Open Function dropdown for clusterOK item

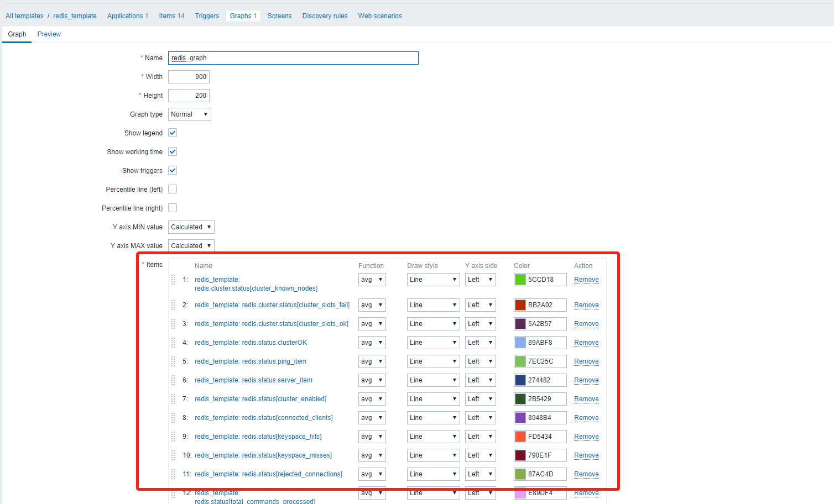372,343
